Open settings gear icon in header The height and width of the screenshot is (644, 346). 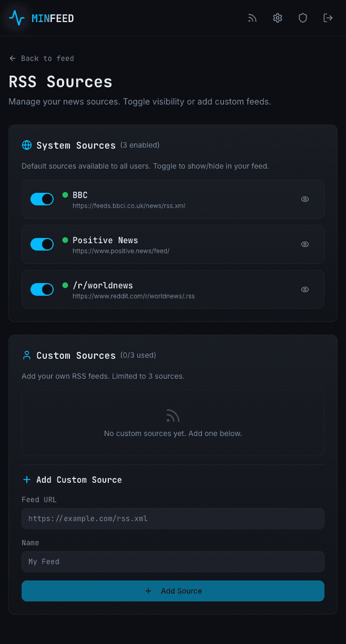pos(278,18)
